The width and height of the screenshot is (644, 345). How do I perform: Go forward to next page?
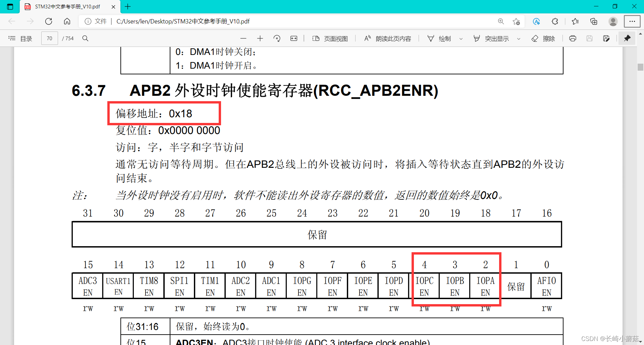click(30, 21)
